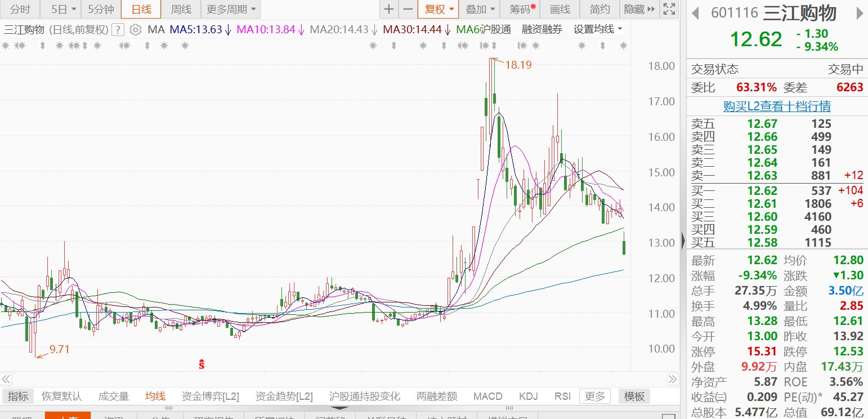Click the zoom in plus icon
Screen dimensions: 868x419
[x=389, y=9]
